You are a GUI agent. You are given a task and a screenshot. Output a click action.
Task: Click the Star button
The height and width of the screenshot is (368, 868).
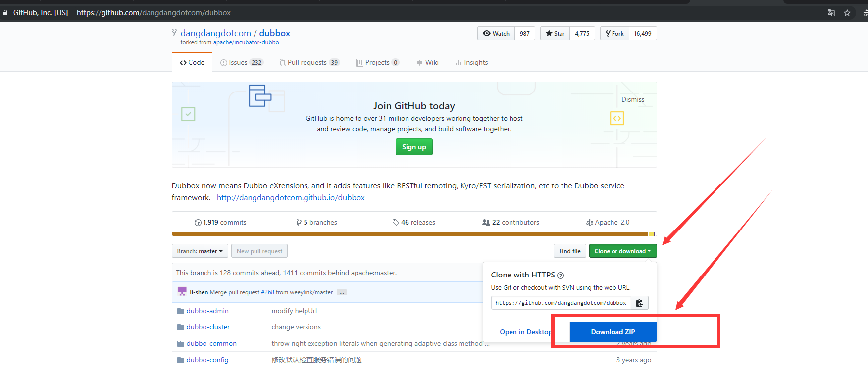click(x=555, y=33)
